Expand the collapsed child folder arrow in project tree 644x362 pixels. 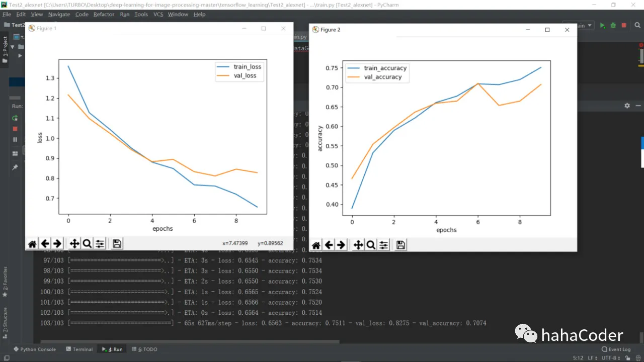pyautogui.click(x=20, y=55)
